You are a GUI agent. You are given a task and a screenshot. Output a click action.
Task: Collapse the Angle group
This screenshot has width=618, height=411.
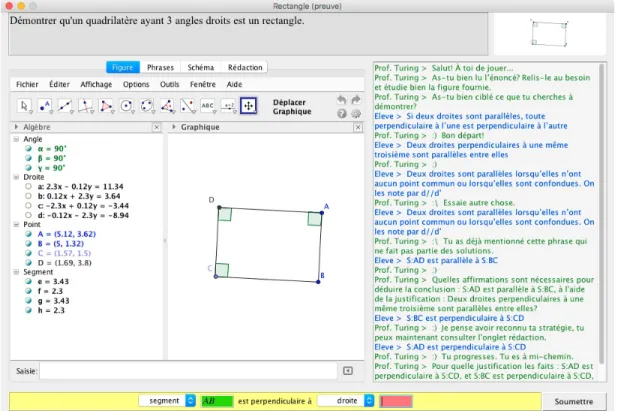(16, 139)
